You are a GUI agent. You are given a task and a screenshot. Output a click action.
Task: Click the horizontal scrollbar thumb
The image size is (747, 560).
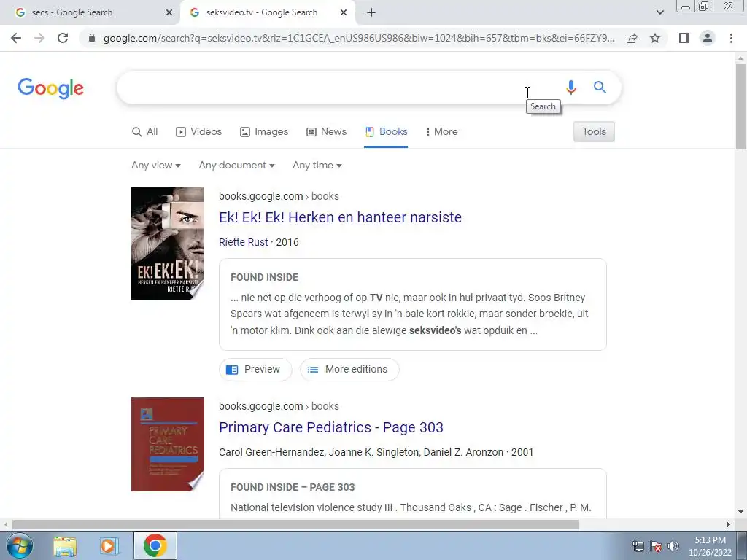point(295,525)
